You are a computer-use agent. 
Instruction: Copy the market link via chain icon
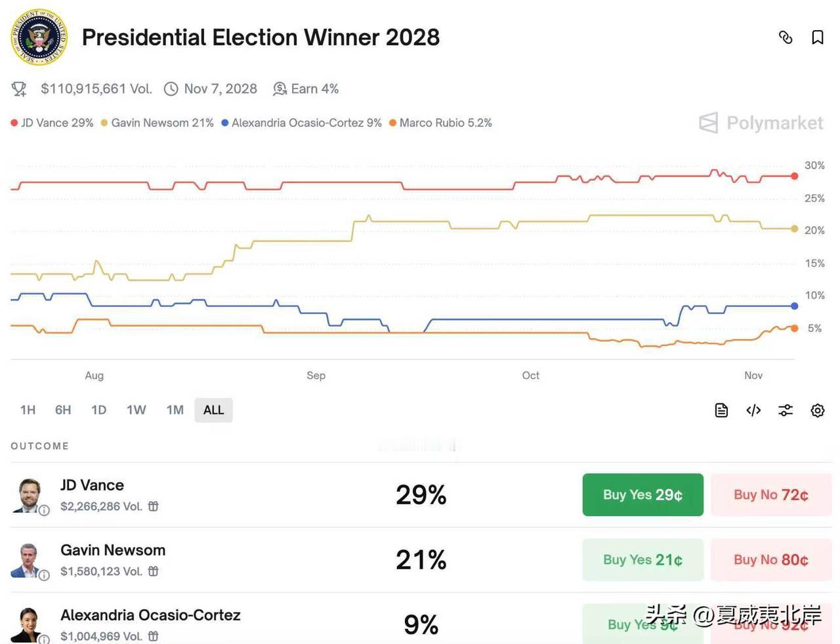[x=786, y=37]
